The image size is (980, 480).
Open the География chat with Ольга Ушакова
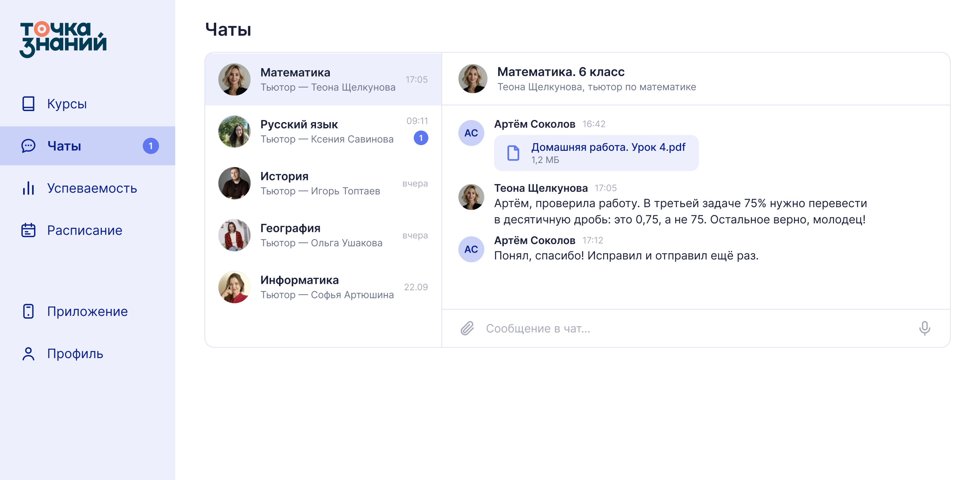[x=323, y=235]
